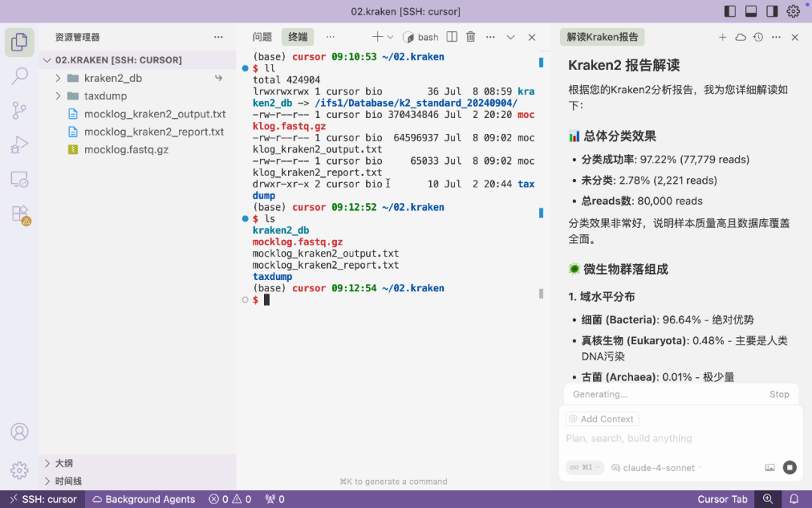Open the SSH: cursor remote indicator
Viewport: 812px width, 508px height.
pyautogui.click(x=42, y=499)
